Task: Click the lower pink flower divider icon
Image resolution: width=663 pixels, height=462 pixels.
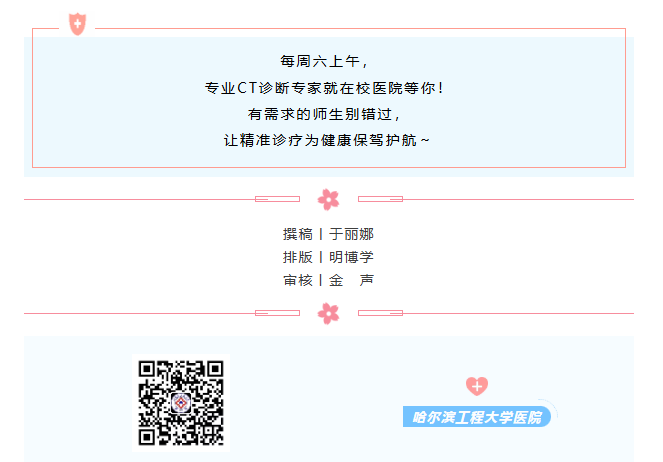Action: pos(329,313)
